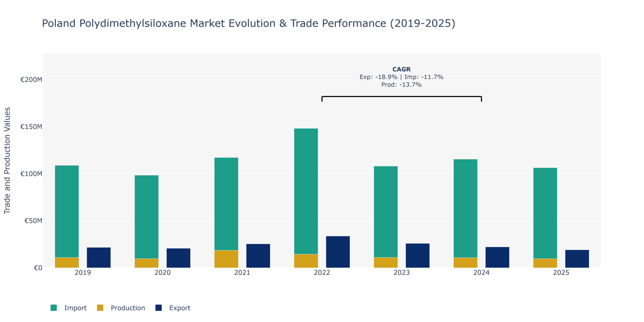Click the 2021 x-axis label
The height and width of the screenshot is (322, 644).
point(242,273)
